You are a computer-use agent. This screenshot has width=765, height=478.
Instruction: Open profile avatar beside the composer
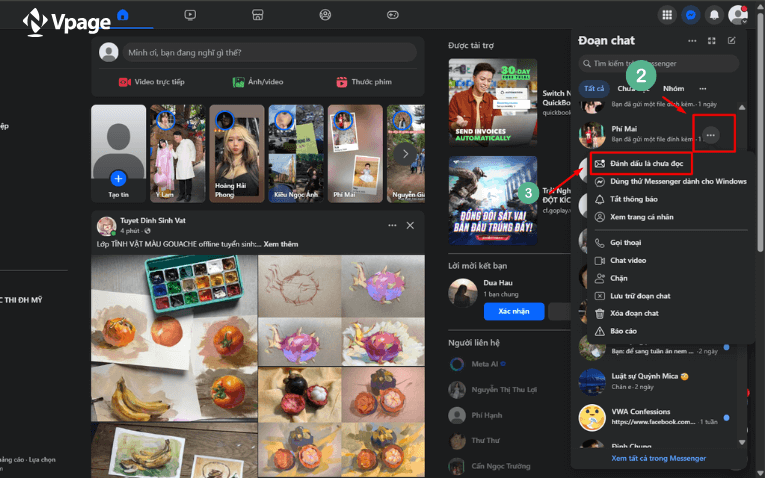click(109, 53)
